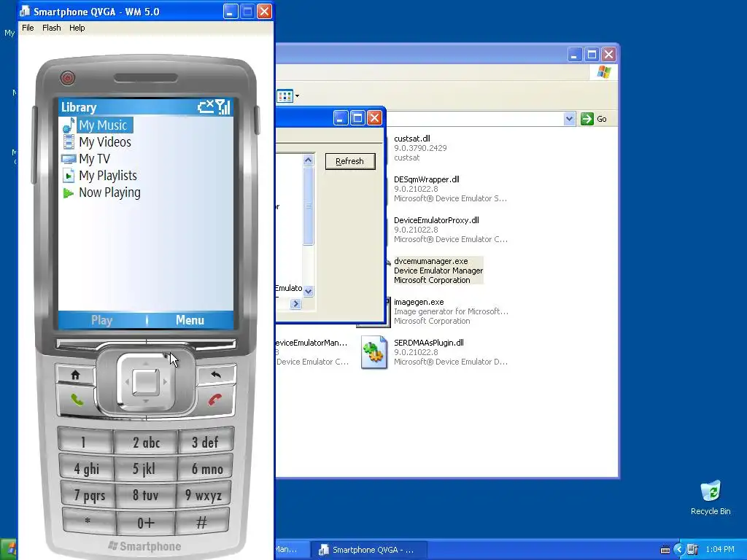The image size is (747, 560).
Task: Click the 9 wxyz key on keypad
Action: tap(204, 495)
